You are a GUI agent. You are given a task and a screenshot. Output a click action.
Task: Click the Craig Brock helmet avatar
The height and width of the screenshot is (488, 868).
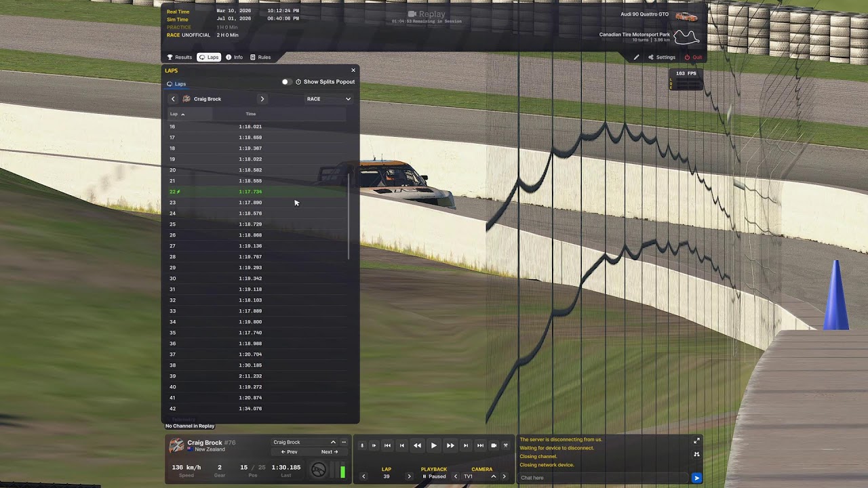pos(176,445)
